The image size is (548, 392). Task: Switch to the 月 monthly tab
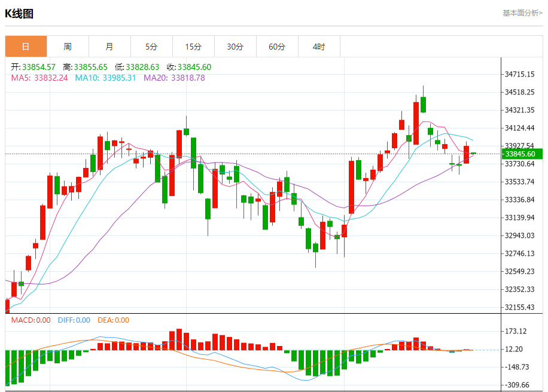tap(109, 47)
